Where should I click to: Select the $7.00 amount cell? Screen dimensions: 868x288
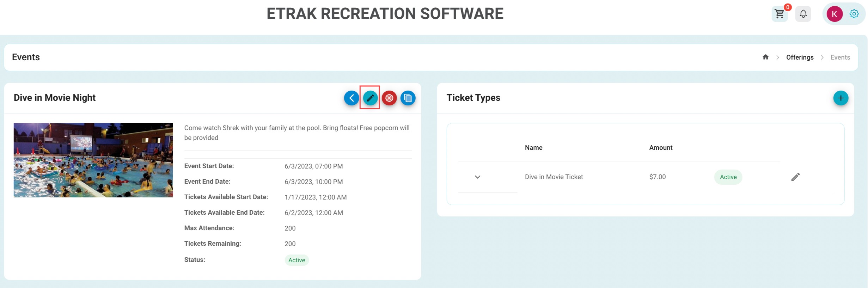[658, 177]
